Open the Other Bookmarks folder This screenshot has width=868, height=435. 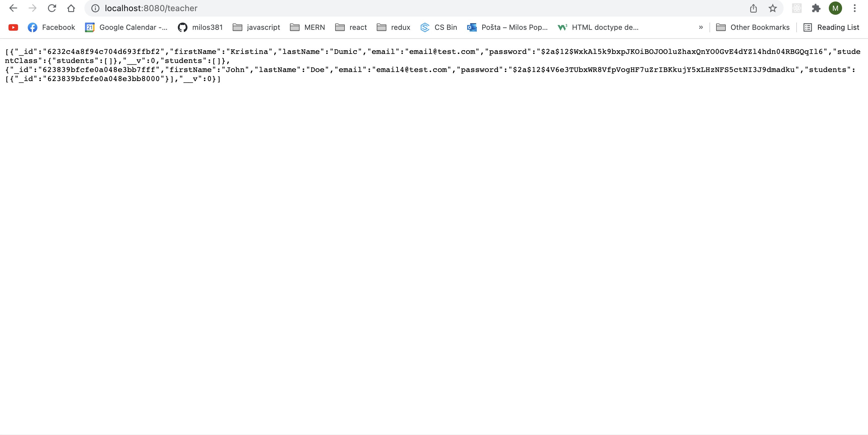pyautogui.click(x=753, y=27)
